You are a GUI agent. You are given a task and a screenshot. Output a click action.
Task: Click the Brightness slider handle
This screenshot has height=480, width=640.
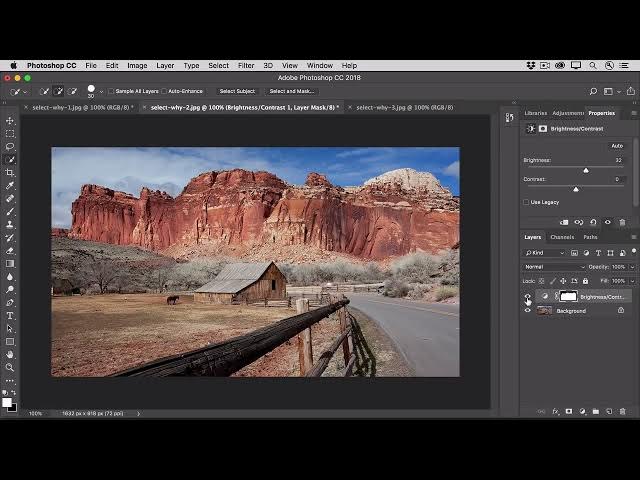[x=586, y=170]
